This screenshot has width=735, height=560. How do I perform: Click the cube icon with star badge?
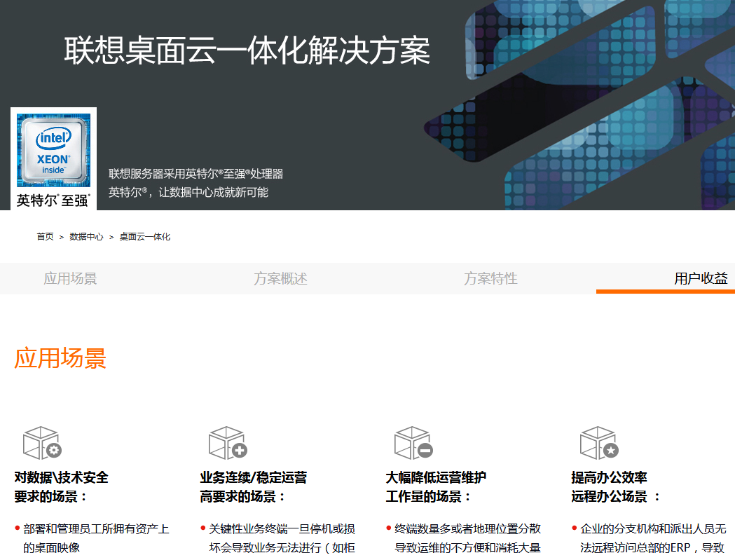click(599, 443)
